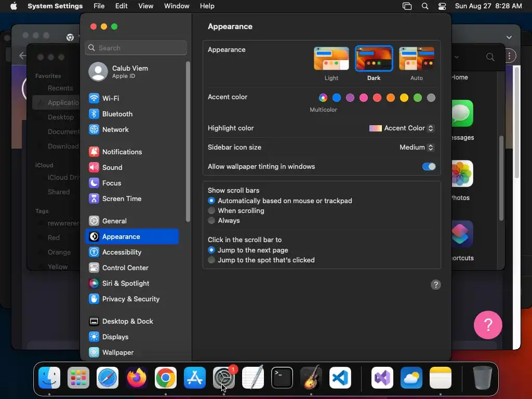Launch Finder from the Dock

49,378
